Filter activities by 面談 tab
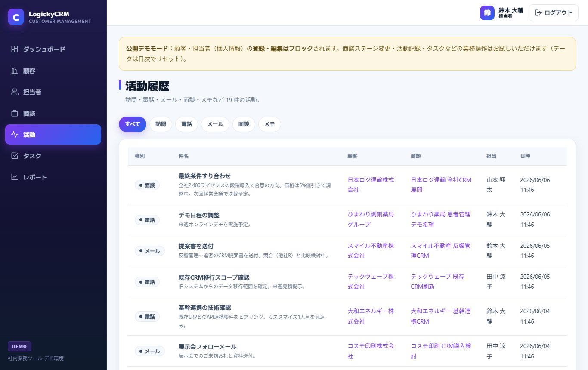 point(244,124)
